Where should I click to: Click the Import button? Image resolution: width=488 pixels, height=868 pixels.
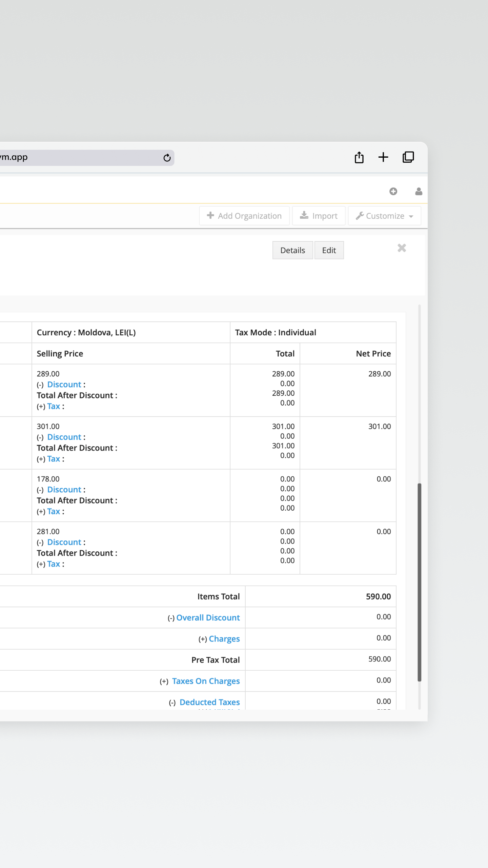coord(319,216)
